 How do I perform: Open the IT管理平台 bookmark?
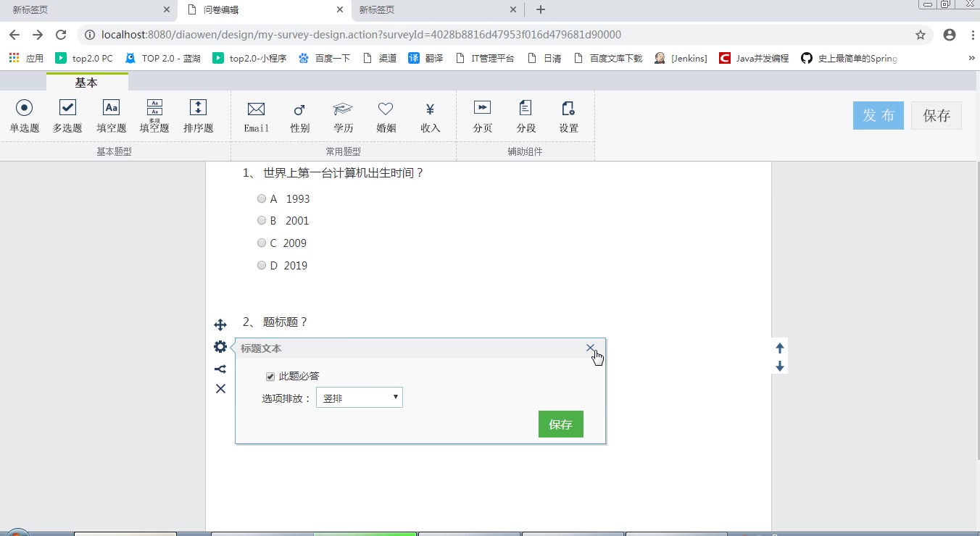[485, 59]
